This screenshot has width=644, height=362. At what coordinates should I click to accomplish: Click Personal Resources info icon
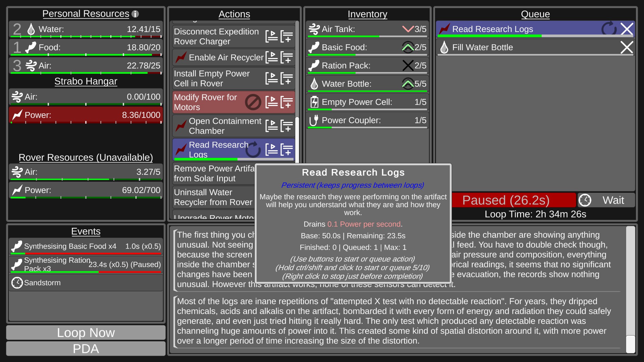[135, 14]
